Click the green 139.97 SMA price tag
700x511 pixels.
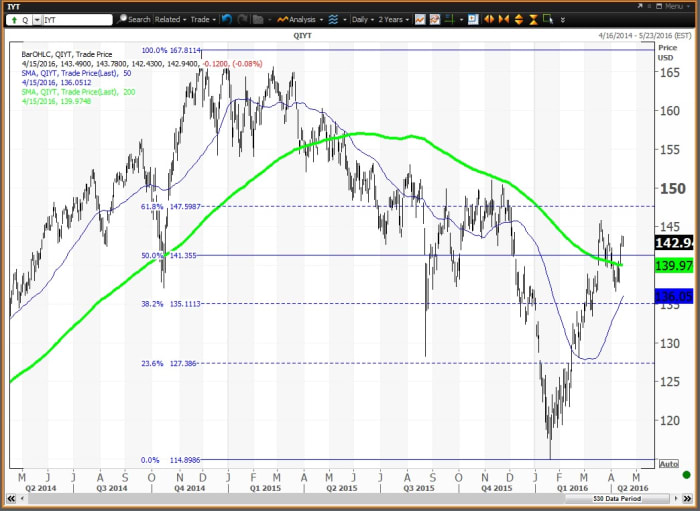click(x=674, y=266)
